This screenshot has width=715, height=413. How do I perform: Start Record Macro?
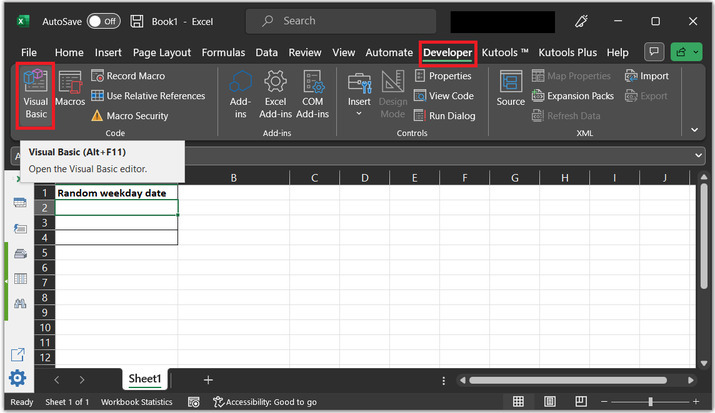(128, 76)
